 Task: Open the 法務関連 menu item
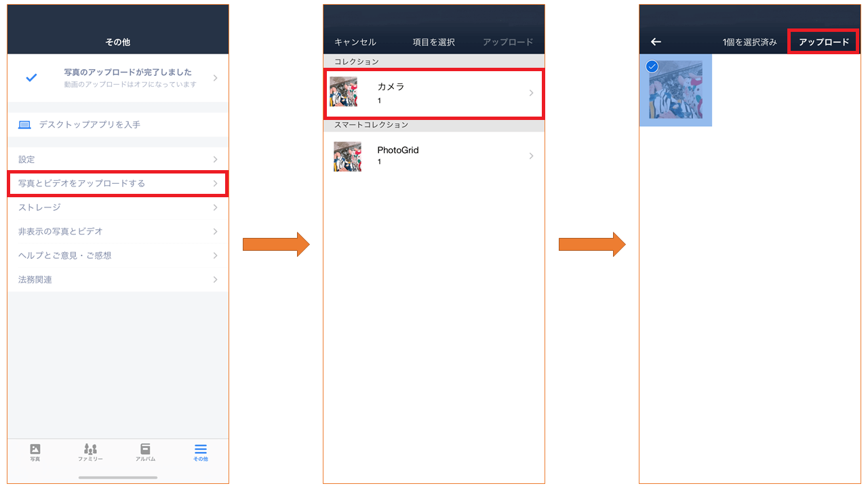(x=118, y=280)
